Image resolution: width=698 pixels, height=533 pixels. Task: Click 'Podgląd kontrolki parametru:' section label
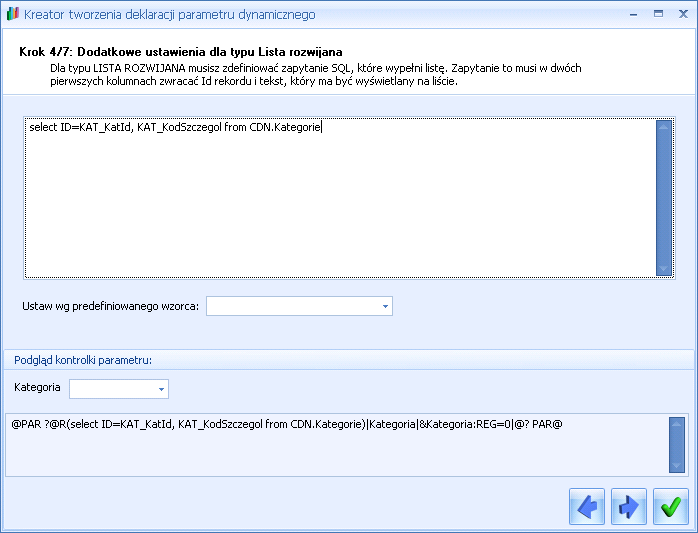(x=83, y=360)
